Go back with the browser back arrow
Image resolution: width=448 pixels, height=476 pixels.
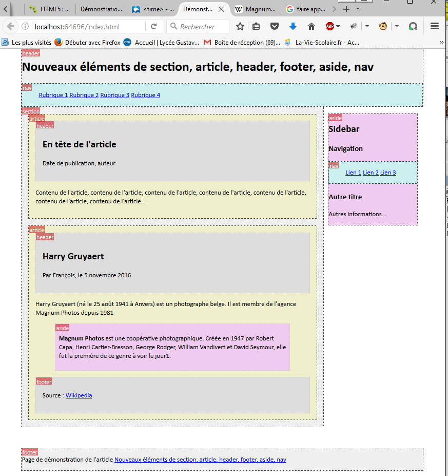click(x=10, y=27)
